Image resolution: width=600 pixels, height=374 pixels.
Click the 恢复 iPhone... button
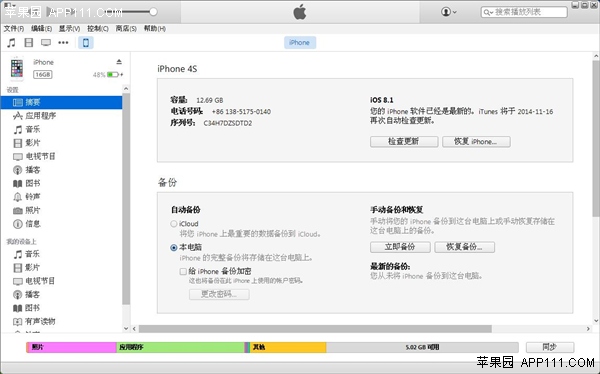pos(476,141)
